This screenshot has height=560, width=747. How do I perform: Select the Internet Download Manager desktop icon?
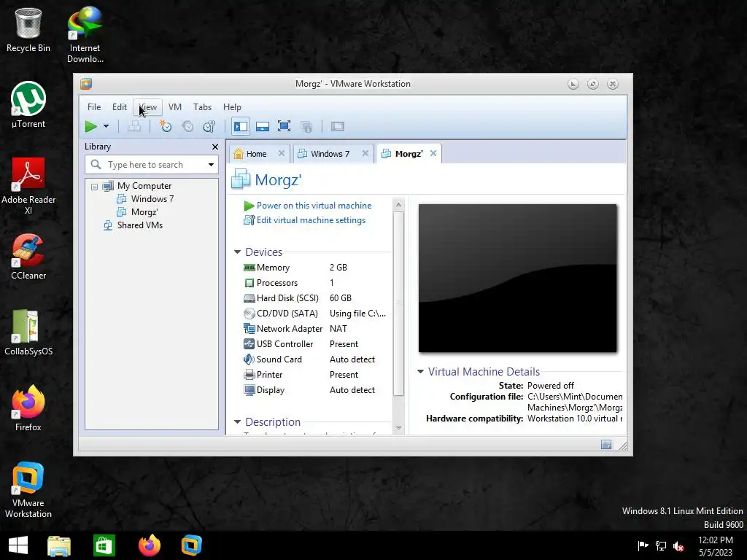coord(85,34)
